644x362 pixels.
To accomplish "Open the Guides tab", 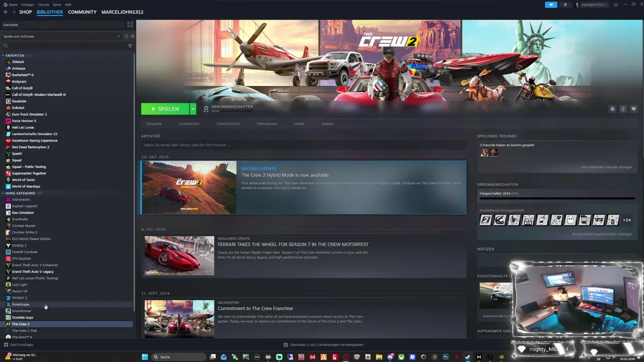I will click(x=299, y=124).
